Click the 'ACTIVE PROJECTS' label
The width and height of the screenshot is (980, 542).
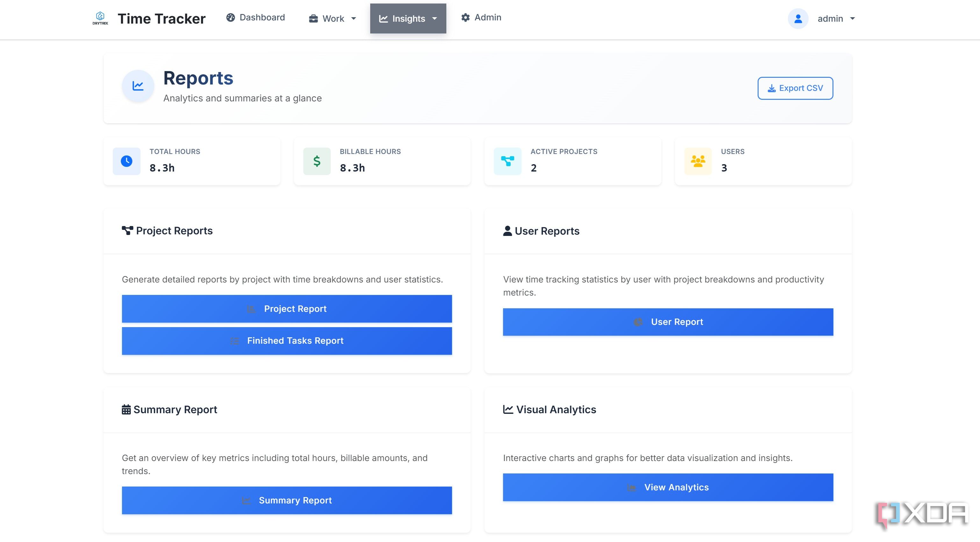point(564,151)
